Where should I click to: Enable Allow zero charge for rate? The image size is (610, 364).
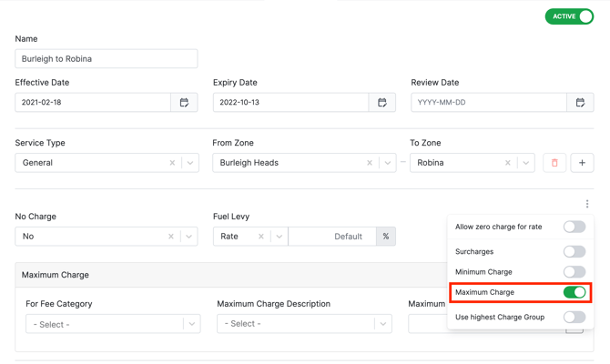(x=574, y=227)
